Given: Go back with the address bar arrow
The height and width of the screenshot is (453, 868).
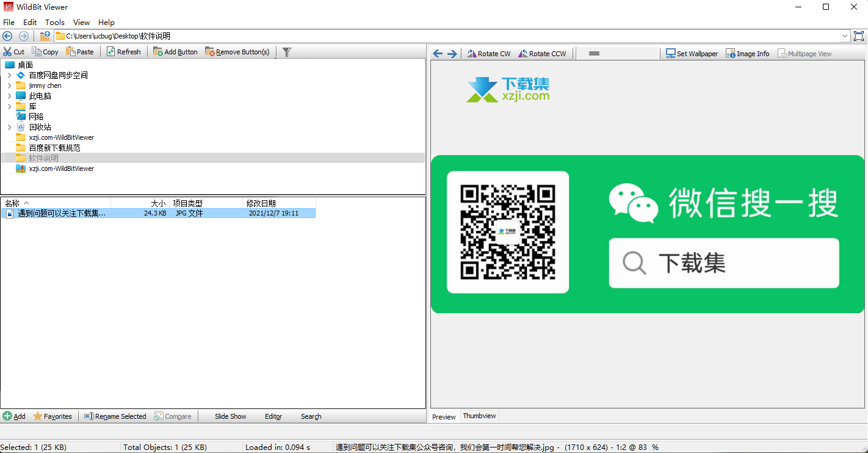Looking at the screenshot, I should pyautogui.click(x=7, y=36).
